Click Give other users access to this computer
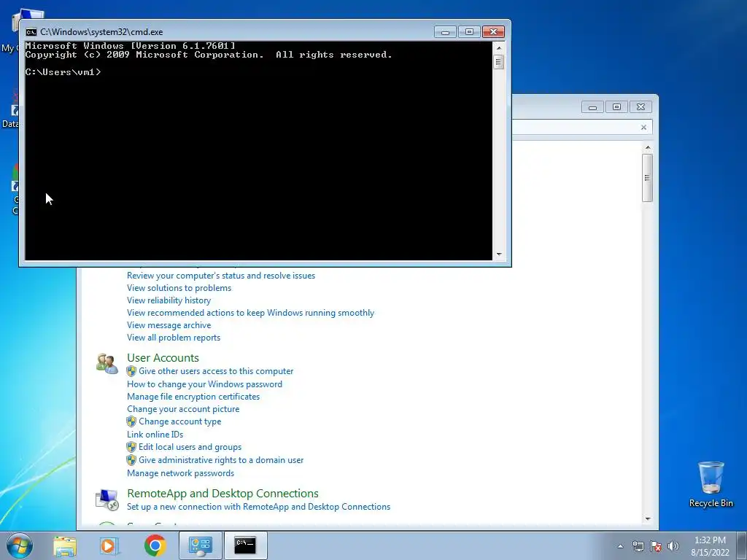This screenshot has height=560, width=747. (216, 371)
